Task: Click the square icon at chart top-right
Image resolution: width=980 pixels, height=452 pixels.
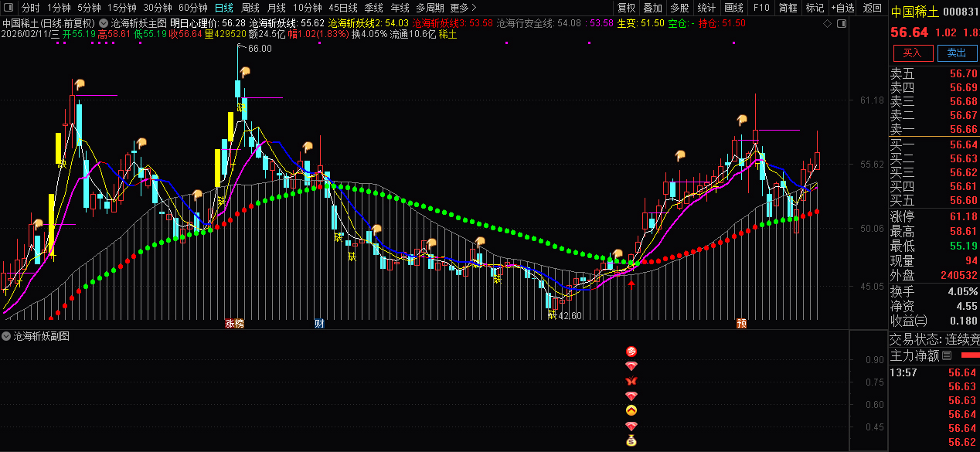Action: coord(841,24)
